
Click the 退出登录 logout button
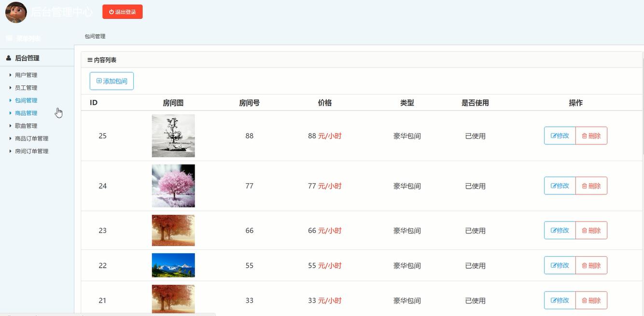[x=123, y=12]
